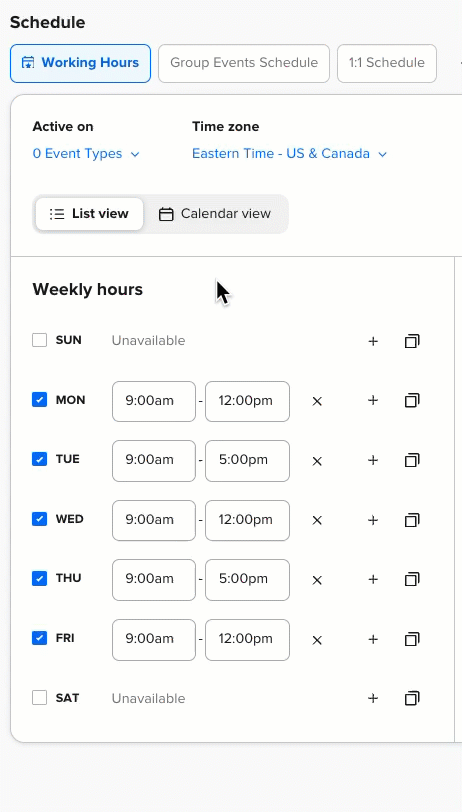
Task: Remove Tuesday's 9:00am-5:00pm interval
Action: (317, 461)
